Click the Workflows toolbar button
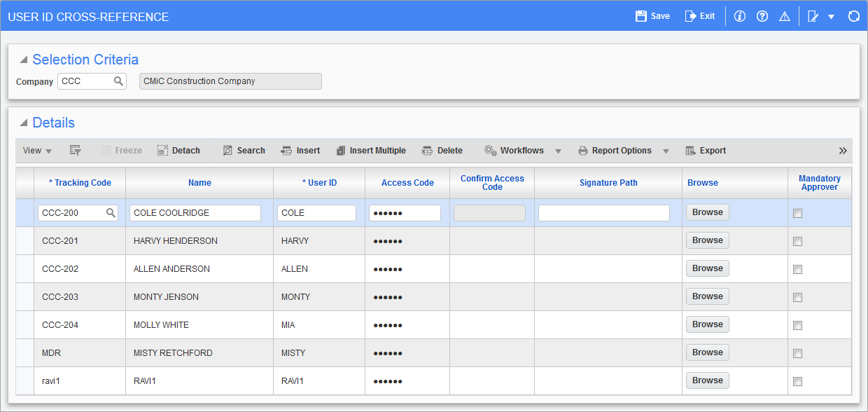868x412 pixels. (x=514, y=151)
